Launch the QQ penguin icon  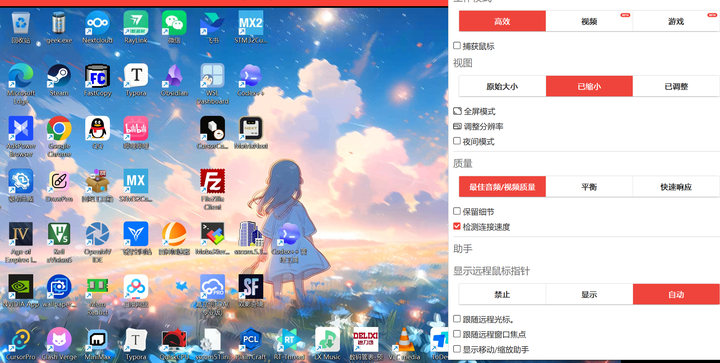pos(97,128)
